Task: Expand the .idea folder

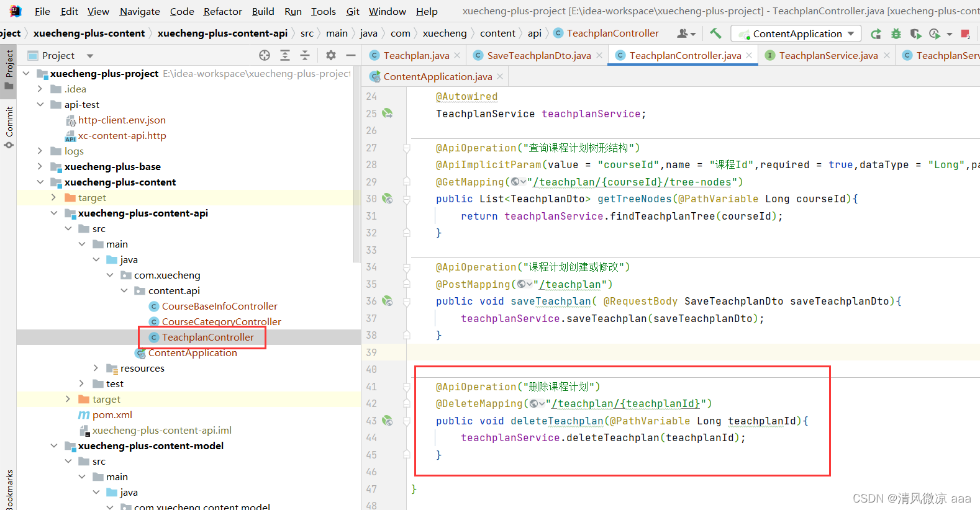Action: [x=40, y=89]
